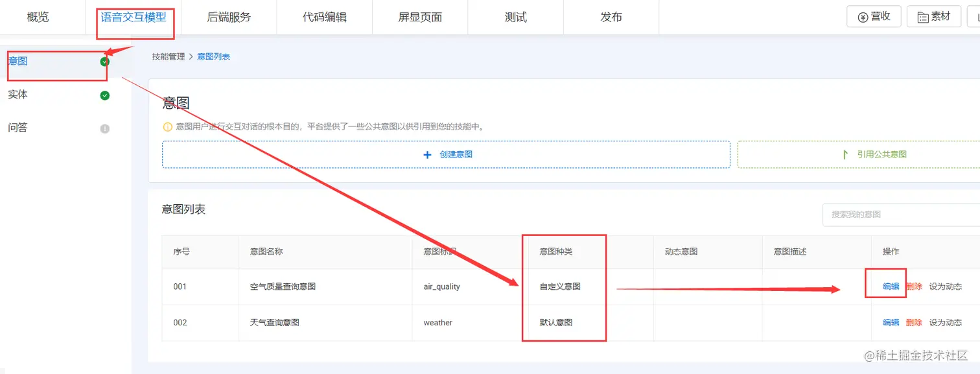
Task: Select 问答 in the left sidebar
Action: pos(17,128)
